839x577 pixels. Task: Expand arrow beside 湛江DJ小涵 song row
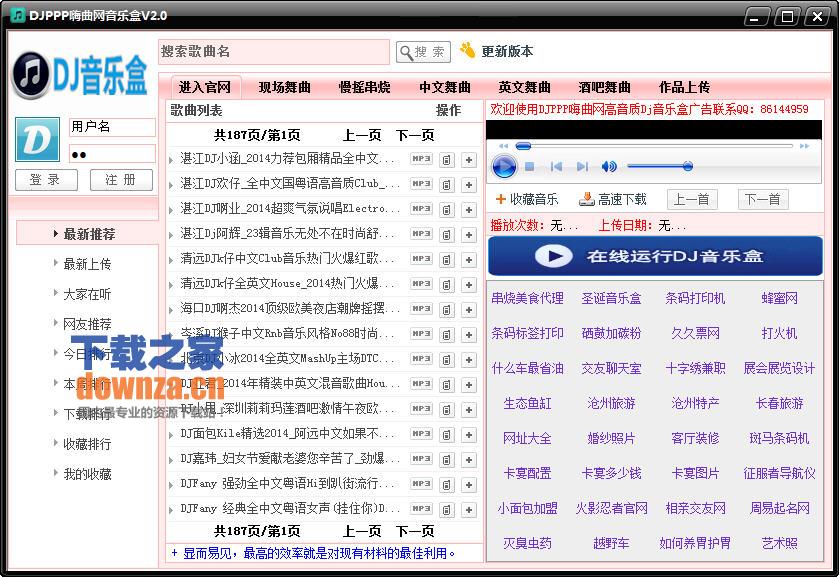pos(171,160)
